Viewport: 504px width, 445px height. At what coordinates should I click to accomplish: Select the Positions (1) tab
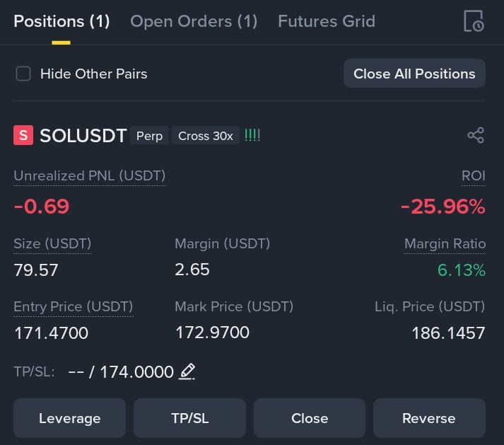[x=61, y=21]
